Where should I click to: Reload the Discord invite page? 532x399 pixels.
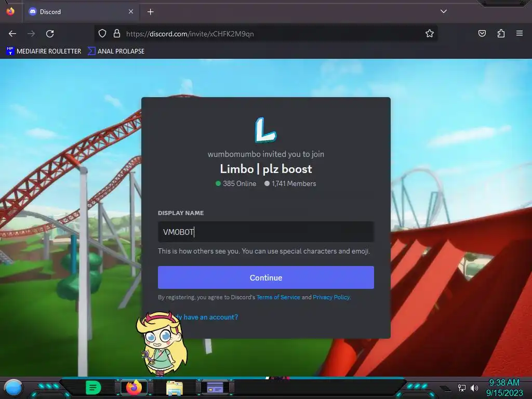coord(50,34)
